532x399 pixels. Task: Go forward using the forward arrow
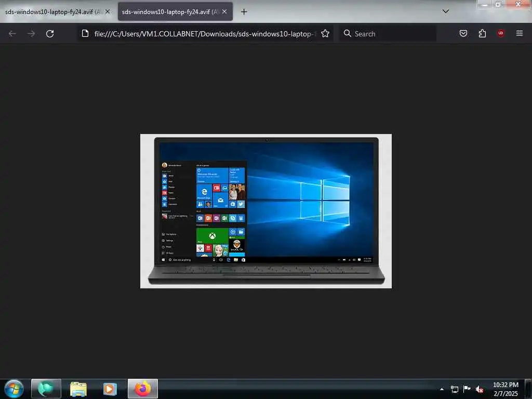pyautogui.click(x=31, y=34)
